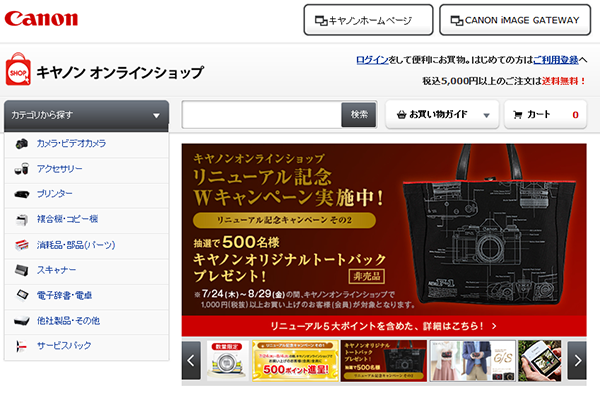Open the 複合機・コピー機 category
The height and width of the screenshot is (393, 600).
coord(67,219)
